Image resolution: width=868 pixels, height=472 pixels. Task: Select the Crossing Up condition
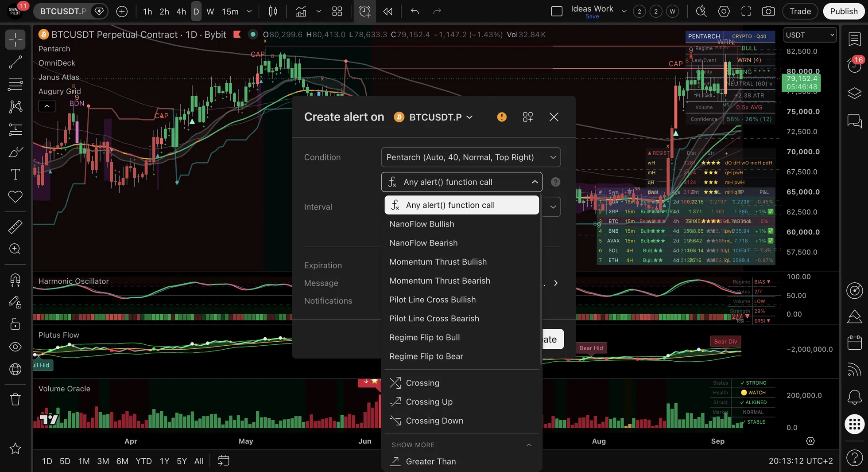coord(461,402)
